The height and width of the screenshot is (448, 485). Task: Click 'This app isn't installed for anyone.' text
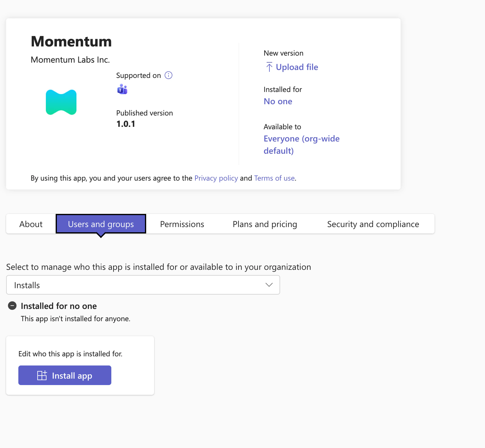[x=76, y=319]
